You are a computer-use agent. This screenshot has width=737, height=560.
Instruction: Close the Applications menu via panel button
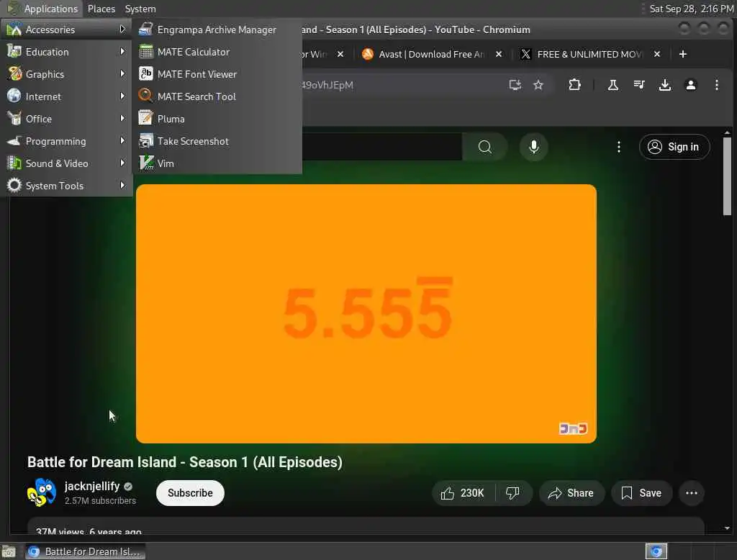[x=42, y=9]
